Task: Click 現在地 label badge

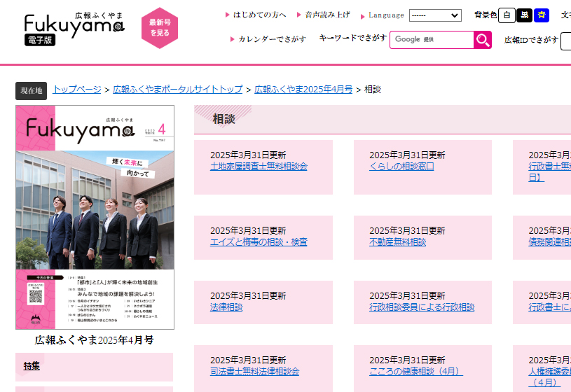Action: click(x=32, y=90)
